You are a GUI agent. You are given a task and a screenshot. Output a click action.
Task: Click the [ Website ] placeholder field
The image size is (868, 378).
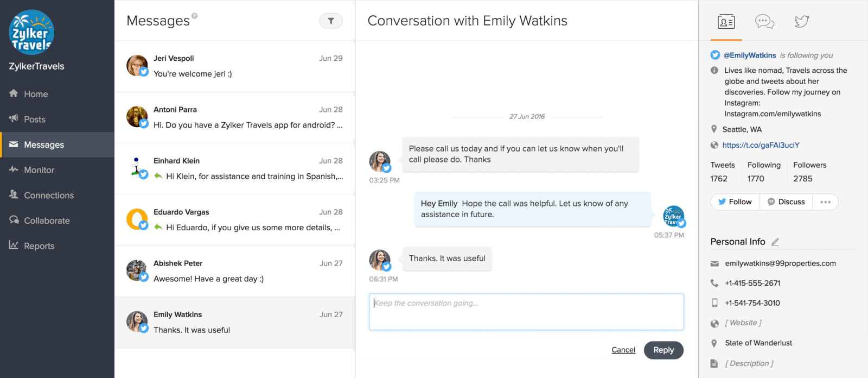[x=743, y=323]
